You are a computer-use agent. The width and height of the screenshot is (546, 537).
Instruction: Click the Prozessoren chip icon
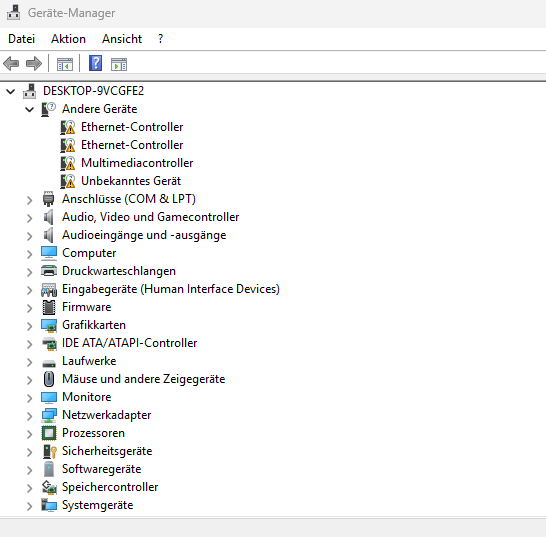pos(49,433)
